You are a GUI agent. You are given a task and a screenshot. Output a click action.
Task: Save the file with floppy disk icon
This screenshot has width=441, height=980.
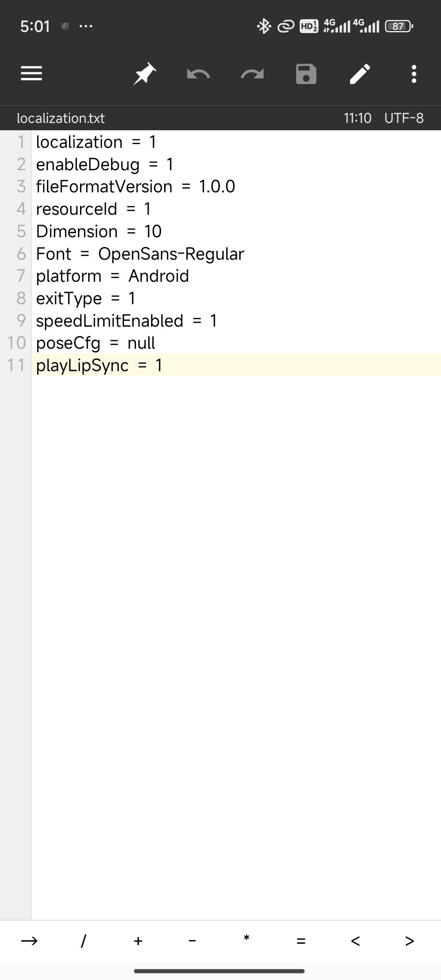tap(306, 74)
